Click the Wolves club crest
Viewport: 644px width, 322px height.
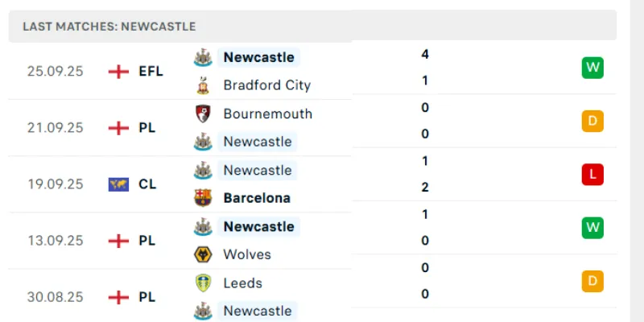point(204,254)
